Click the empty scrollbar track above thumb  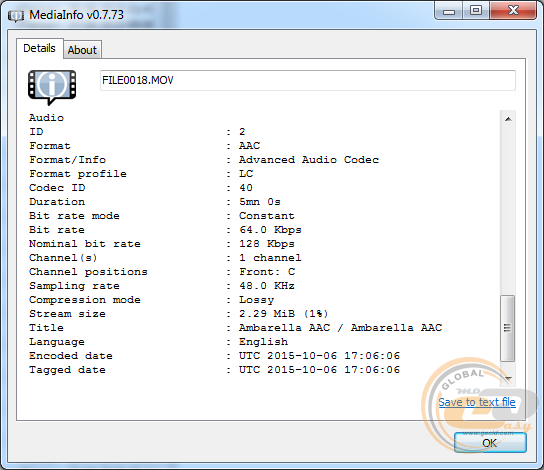(x=508, y=211)
